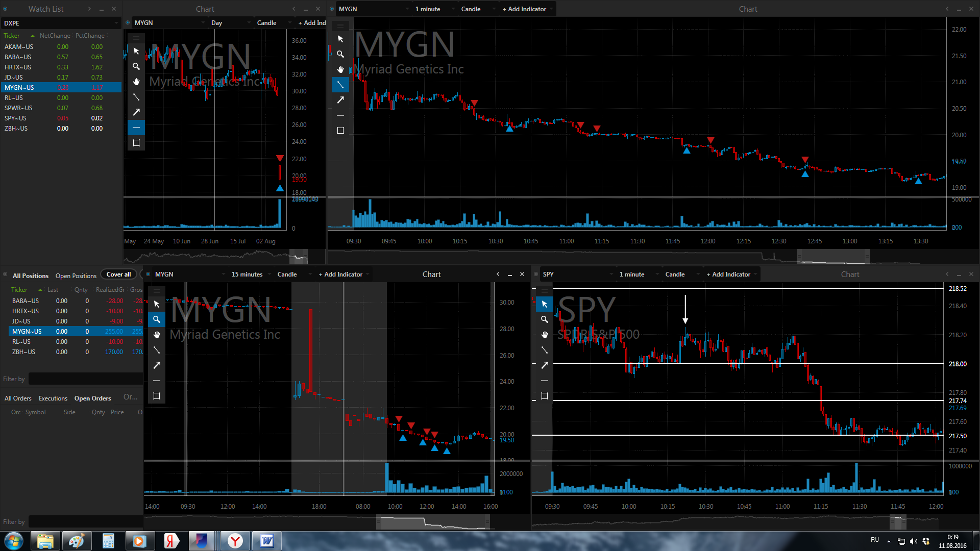Select arrow tool in 15-minute MYGN chart
The image size is (980, 551).
tap(157, 365)
